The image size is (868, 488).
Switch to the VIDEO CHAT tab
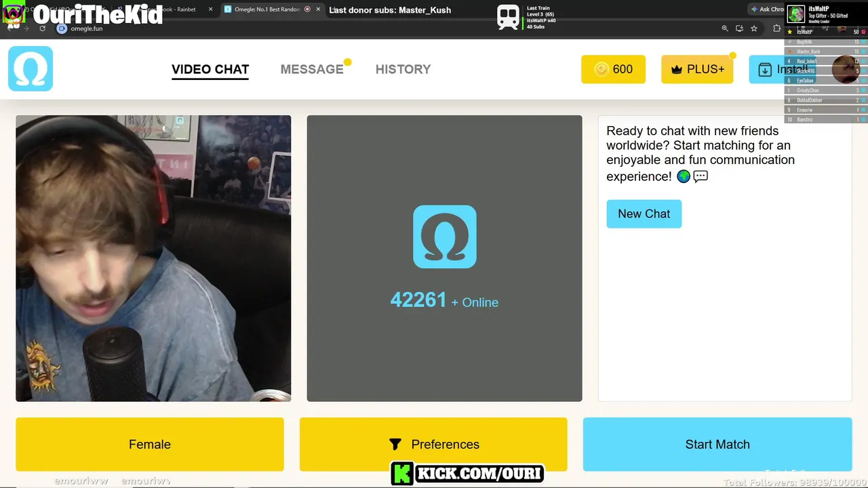(210, 69)
